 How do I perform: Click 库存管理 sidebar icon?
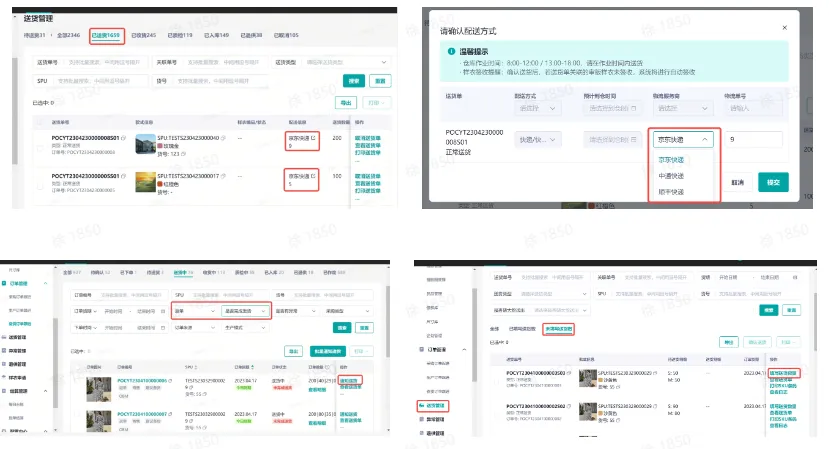[4, 351]
